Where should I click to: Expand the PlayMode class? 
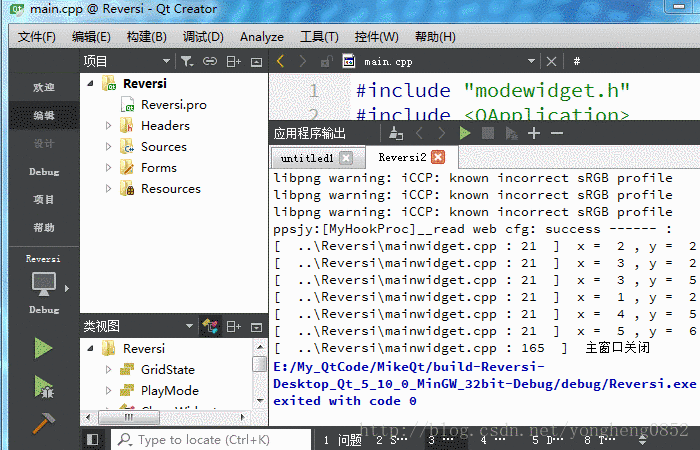[x=108, y=391]
